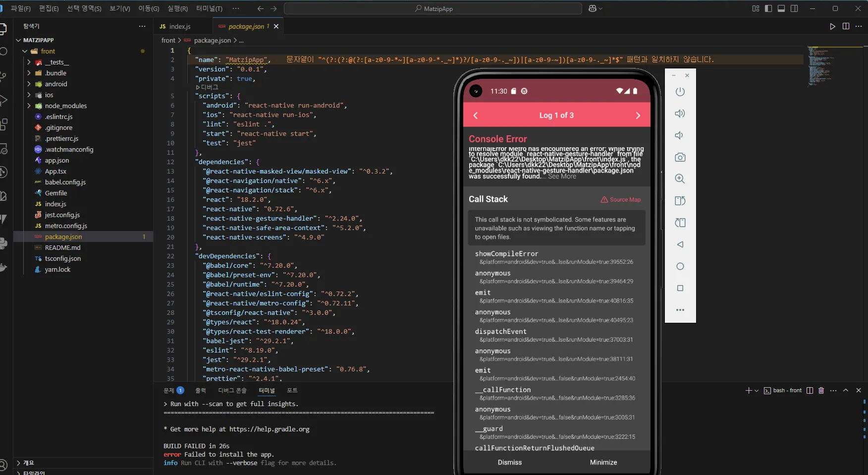868x475 pixels.
Task: Navigate back with the arrow in title bar
Action: click(260, 8)
